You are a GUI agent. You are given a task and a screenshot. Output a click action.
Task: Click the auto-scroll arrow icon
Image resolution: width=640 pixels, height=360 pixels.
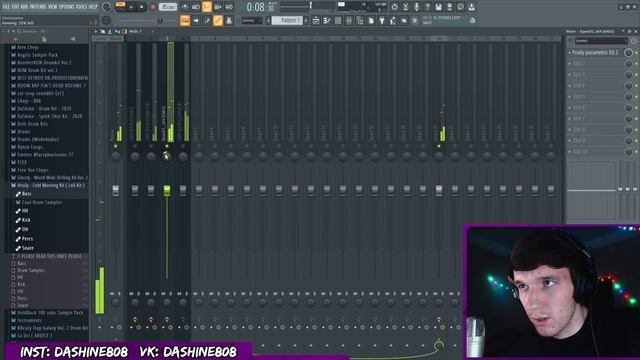(x=196, y=21)
